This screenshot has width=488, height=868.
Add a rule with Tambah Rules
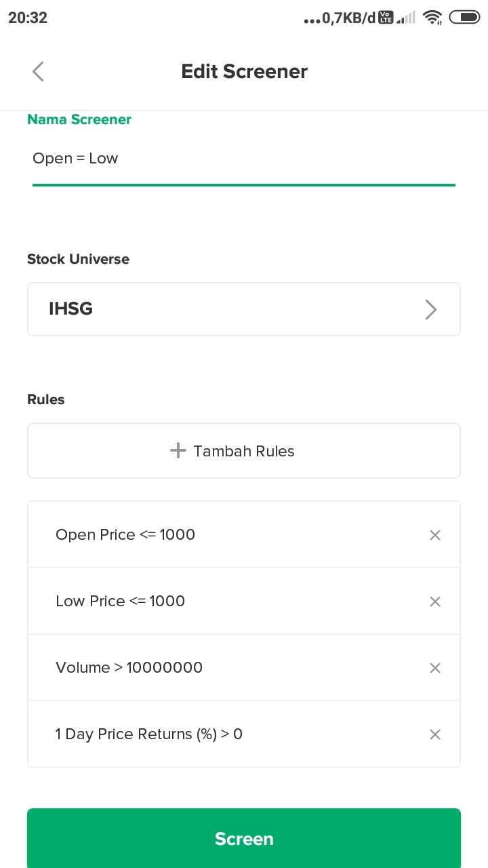[244, 451]
